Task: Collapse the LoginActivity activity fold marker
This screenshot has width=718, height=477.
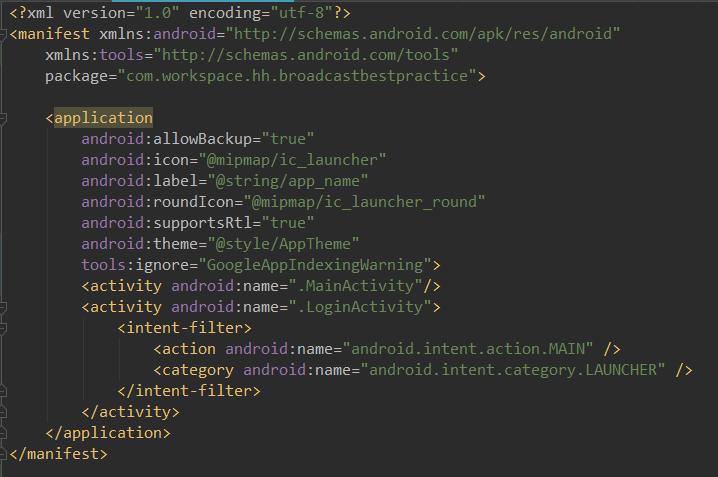Action: click(x=3, y=307)
